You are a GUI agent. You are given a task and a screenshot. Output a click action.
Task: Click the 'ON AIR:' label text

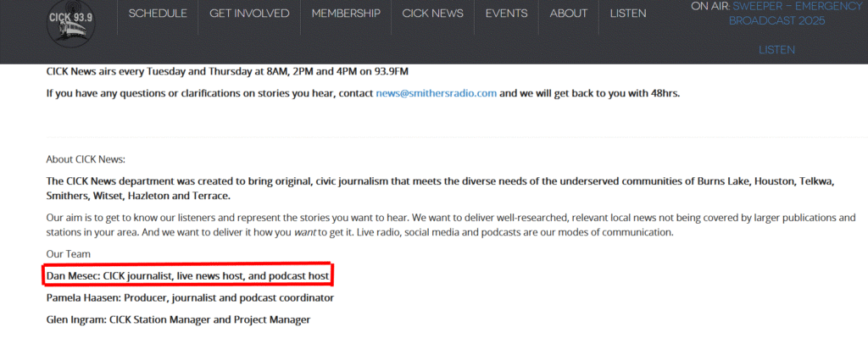click(x=710, y=7)
